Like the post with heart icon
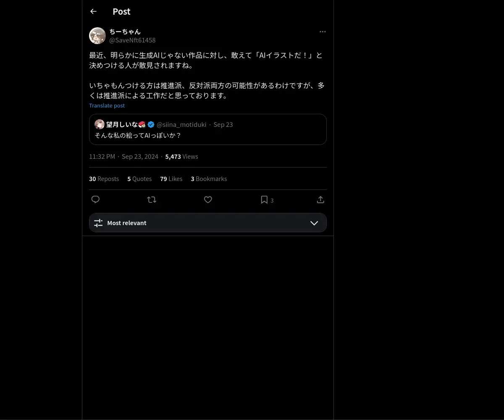504x420 pixels. (x=208, y=199)
